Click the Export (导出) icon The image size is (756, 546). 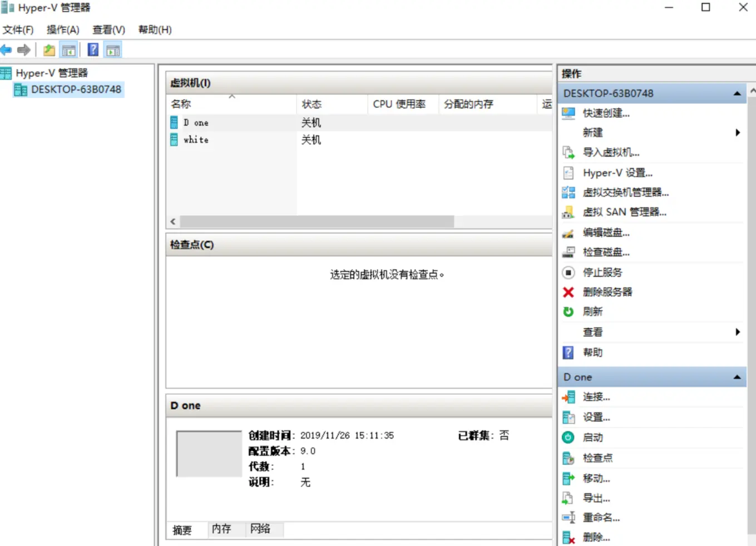[x=569, y=498]
